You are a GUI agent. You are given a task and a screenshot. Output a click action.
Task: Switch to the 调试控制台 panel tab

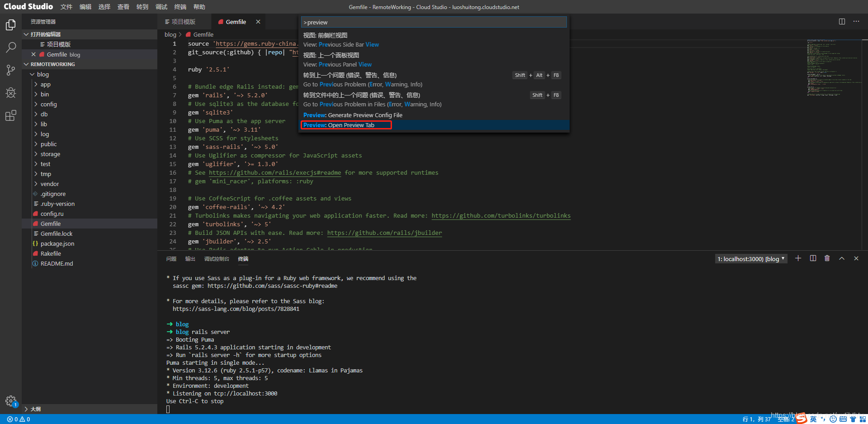coord(217,259)
